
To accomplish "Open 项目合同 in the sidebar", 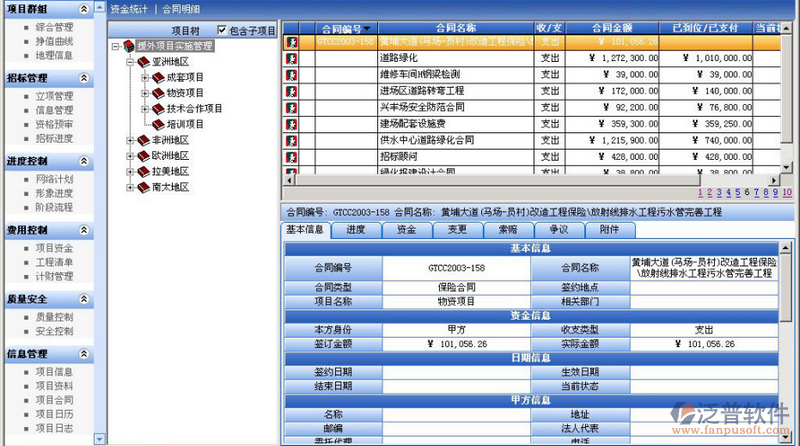I will click(x=54, y=400).
